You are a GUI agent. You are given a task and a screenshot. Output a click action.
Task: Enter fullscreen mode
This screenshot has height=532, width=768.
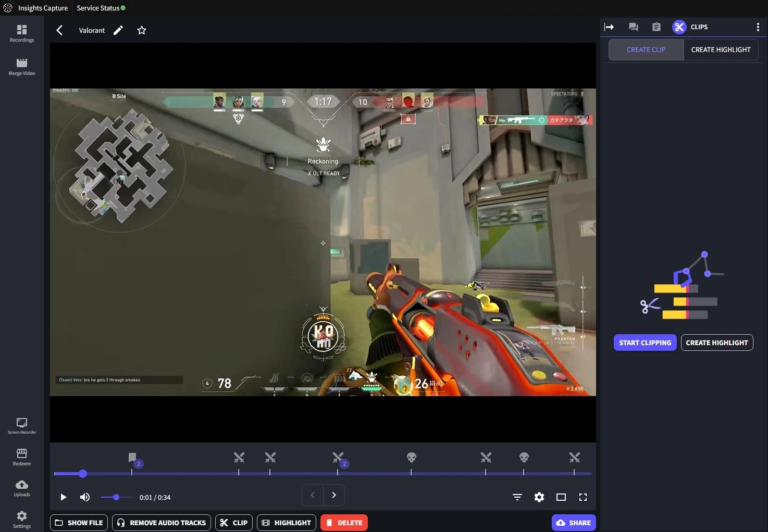point(583,497)
